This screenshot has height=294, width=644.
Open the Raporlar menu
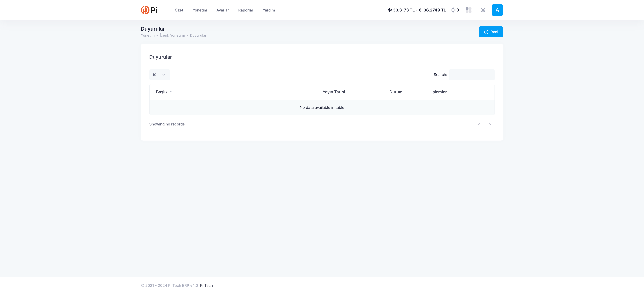pyautogui.click(x=246, y=10)
